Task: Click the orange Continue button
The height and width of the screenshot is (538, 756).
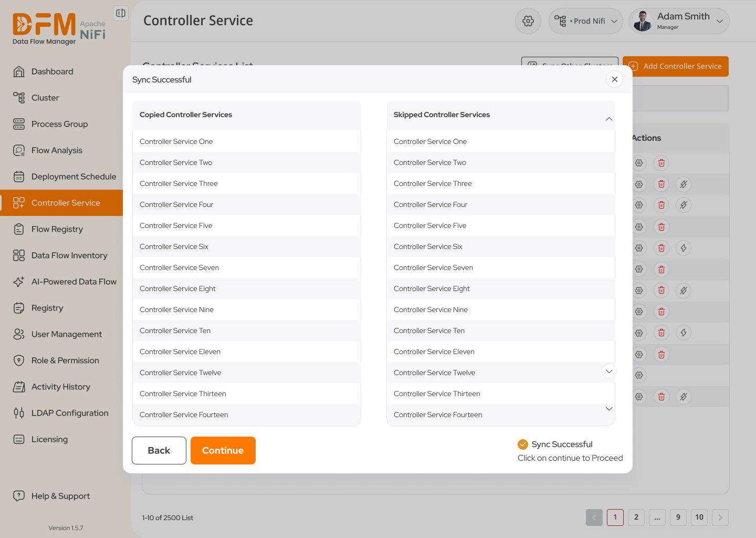Action: (x=223, y=450)
